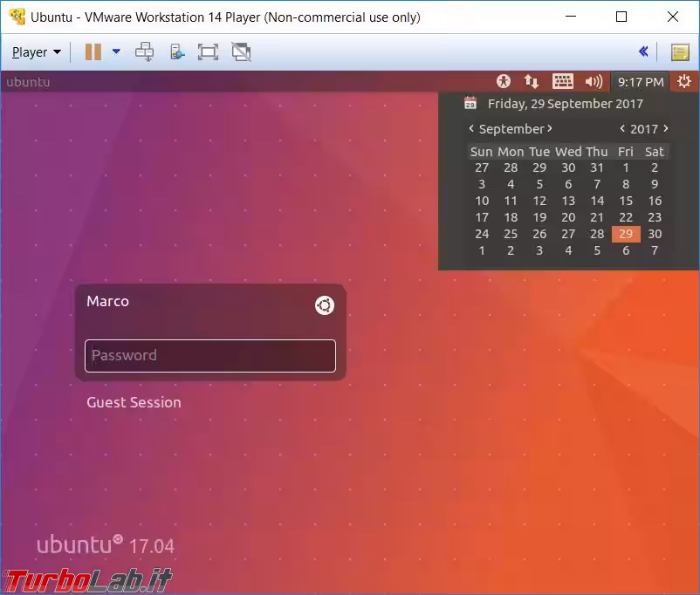The image size is (700, 595).
Task: Select September 15 in calendar
Action: click(626, 201)
